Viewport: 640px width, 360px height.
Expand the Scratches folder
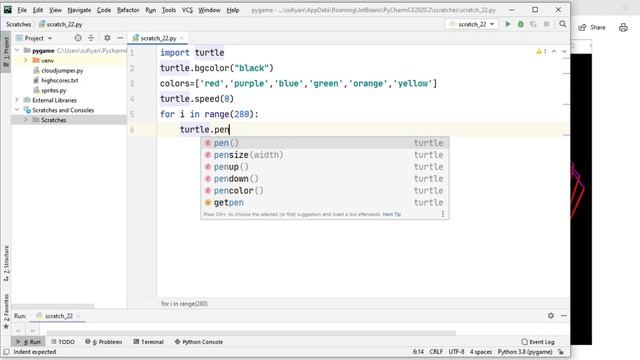pos(26,120)
